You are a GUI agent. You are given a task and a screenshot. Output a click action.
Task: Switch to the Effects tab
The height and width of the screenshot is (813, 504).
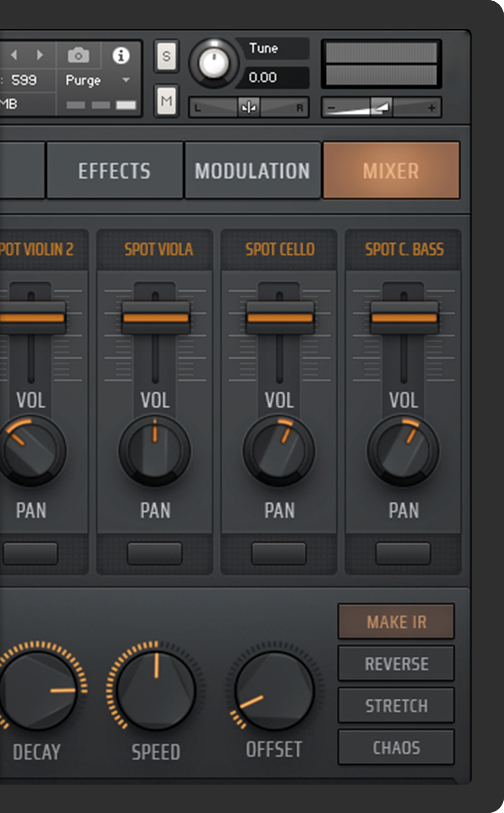pyautogui.click(x=115, y=171)
